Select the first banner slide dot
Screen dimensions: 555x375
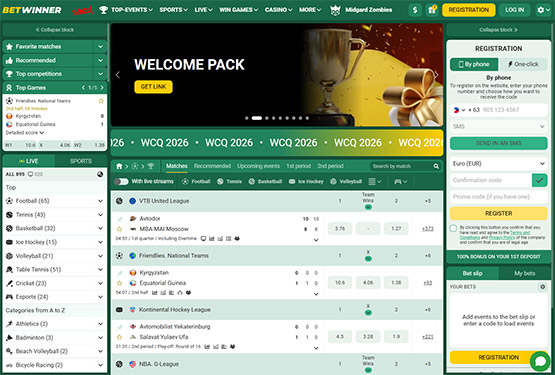247,118
